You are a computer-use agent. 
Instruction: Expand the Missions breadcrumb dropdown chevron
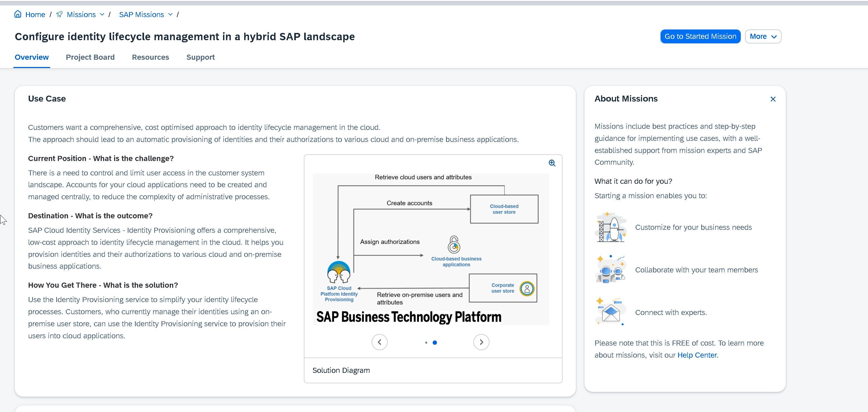click(102, 14)
